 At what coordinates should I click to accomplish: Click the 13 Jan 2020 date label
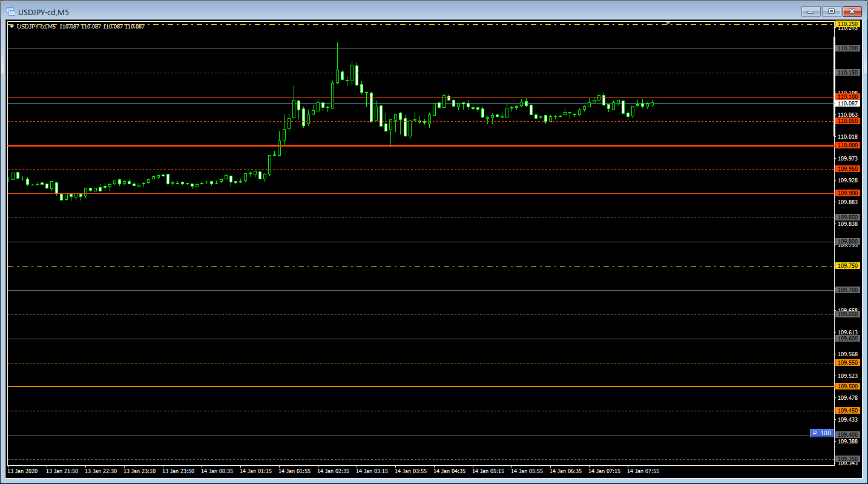coord(22,471)
